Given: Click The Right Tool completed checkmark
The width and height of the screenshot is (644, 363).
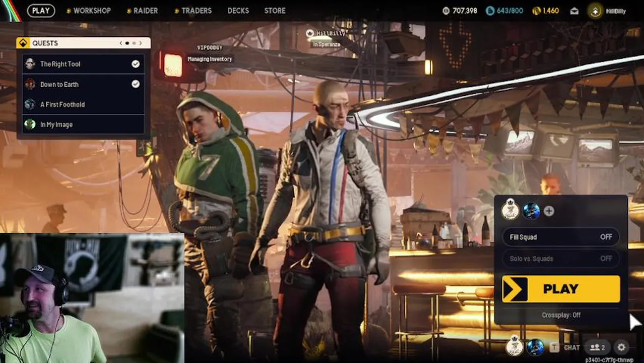Looking at the screenshot, I should pyautogui.click(x=136, y=64).
